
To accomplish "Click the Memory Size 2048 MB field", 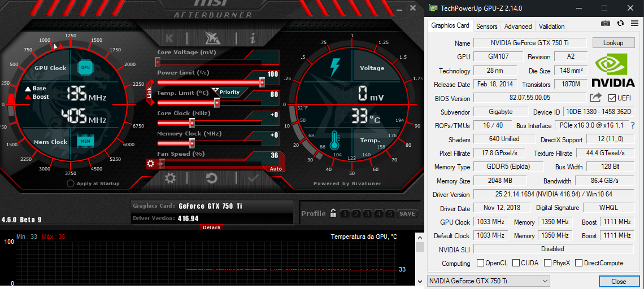I will 500,181.
